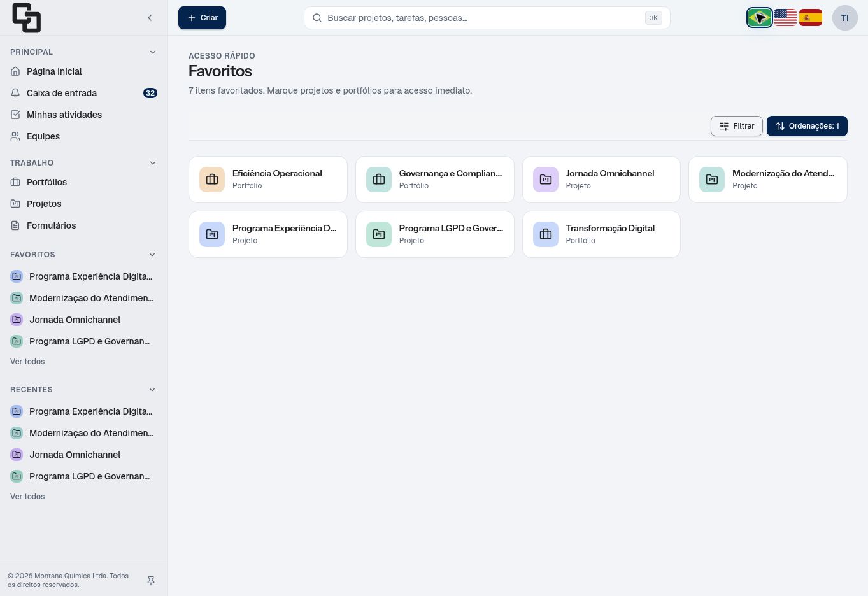
Task: Open the Transformação Digital portfolio icon
Action: tap(546, 234)
